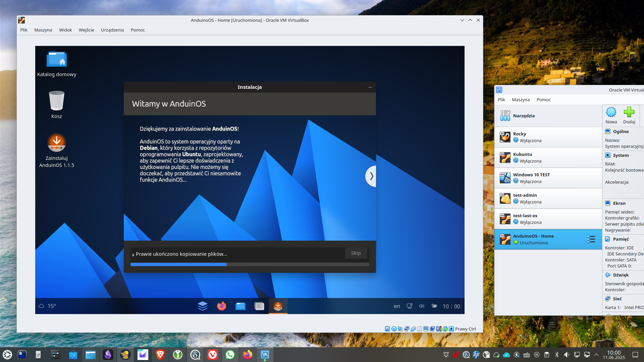Open the Pomoc menu in the VM window
Image resolution: width=644 pixels, height=362 pixels.
(x=138, y=30)
